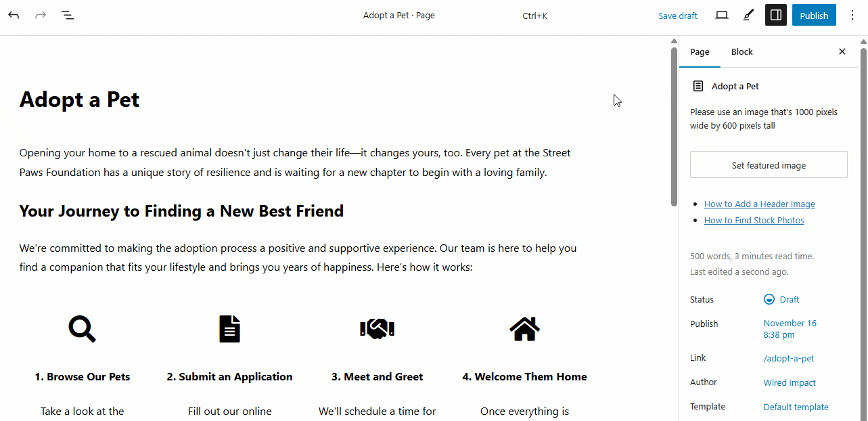Viewport: 868px width, 421px height.
Task: Click the Redo arrow icon
Action: (x=40, y=15)
